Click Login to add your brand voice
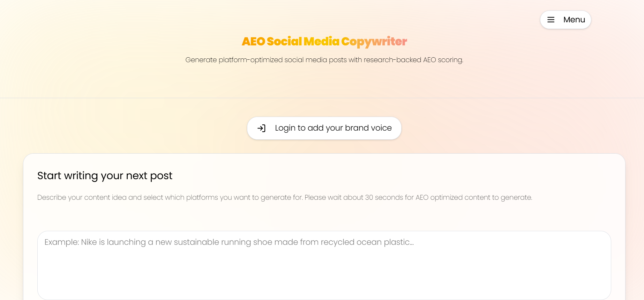644x300 pixels. pos(324,128)
